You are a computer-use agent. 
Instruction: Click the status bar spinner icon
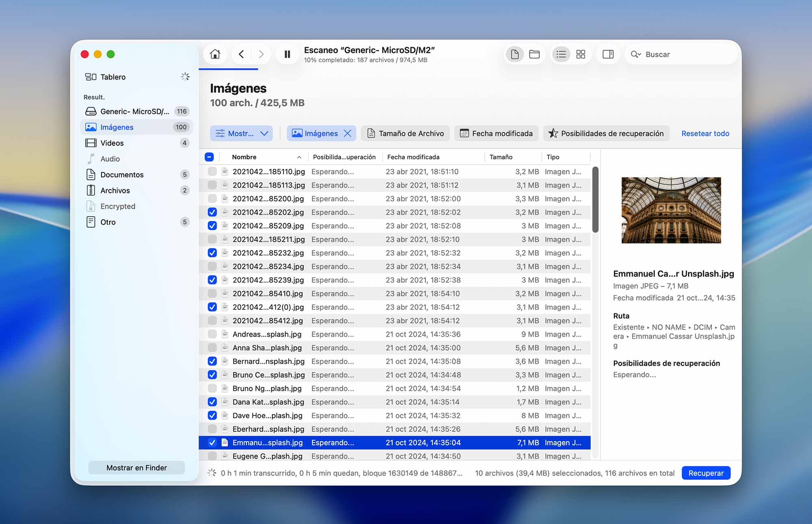point(212,473)
